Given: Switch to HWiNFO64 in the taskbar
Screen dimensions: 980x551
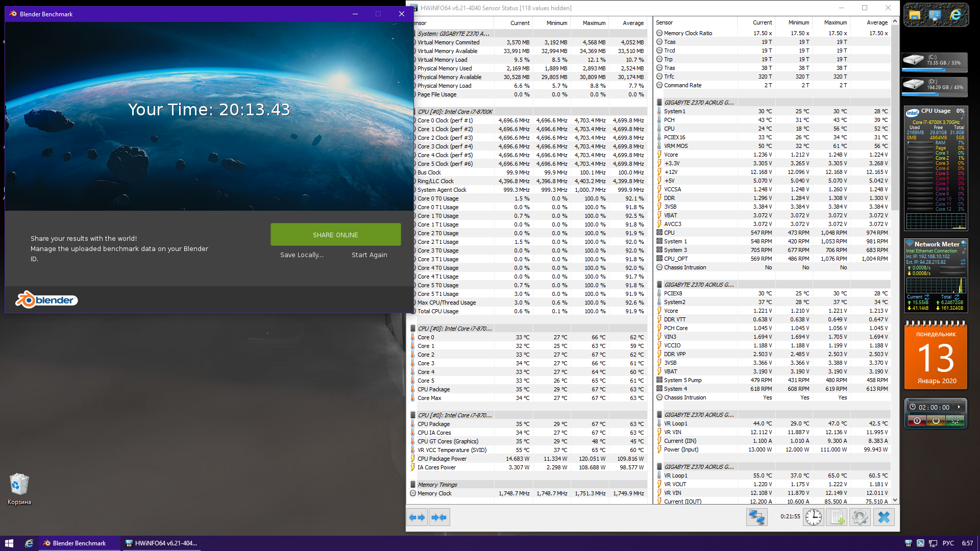Looking at the screenshot, I should [x=161, y=543].
